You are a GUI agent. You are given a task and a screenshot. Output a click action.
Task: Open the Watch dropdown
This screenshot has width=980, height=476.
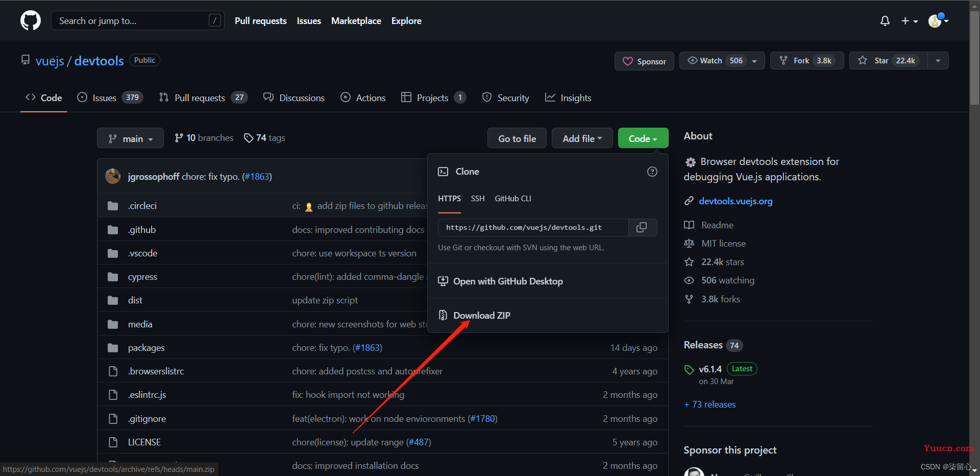[722, 60]
